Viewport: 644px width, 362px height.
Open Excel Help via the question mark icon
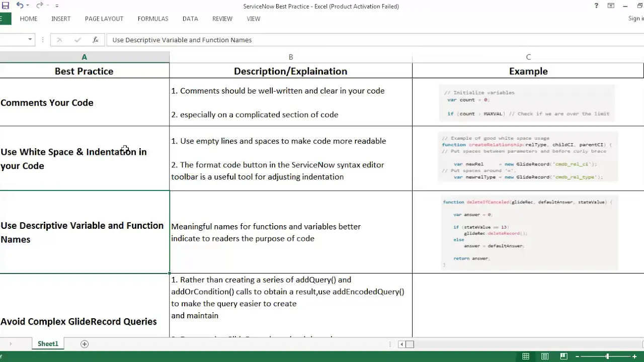pos(596,6)
